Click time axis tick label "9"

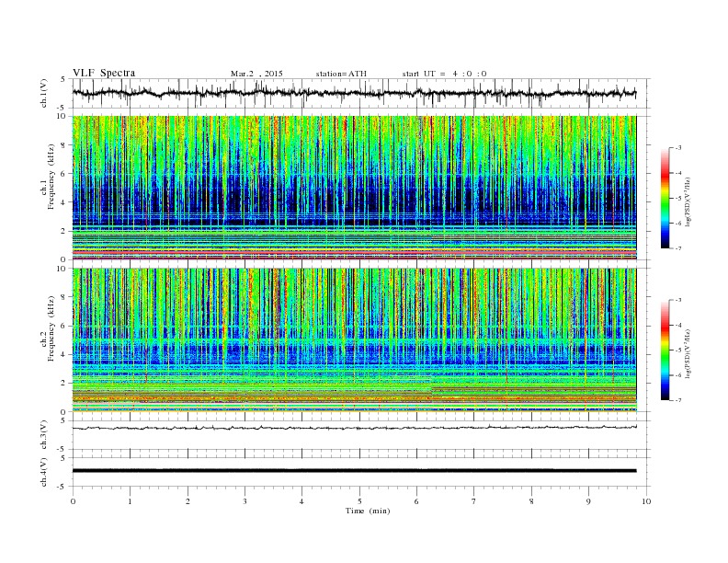tap(588, 501)
